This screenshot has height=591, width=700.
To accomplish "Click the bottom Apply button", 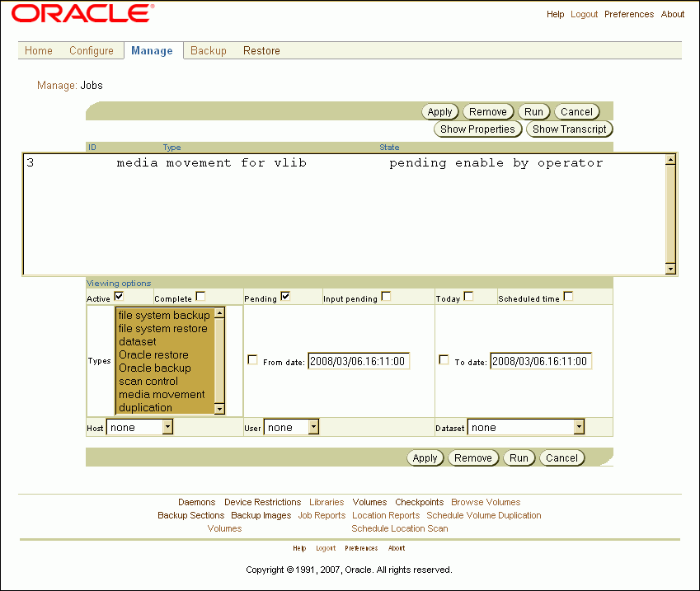I will click(x=425, y=458).
